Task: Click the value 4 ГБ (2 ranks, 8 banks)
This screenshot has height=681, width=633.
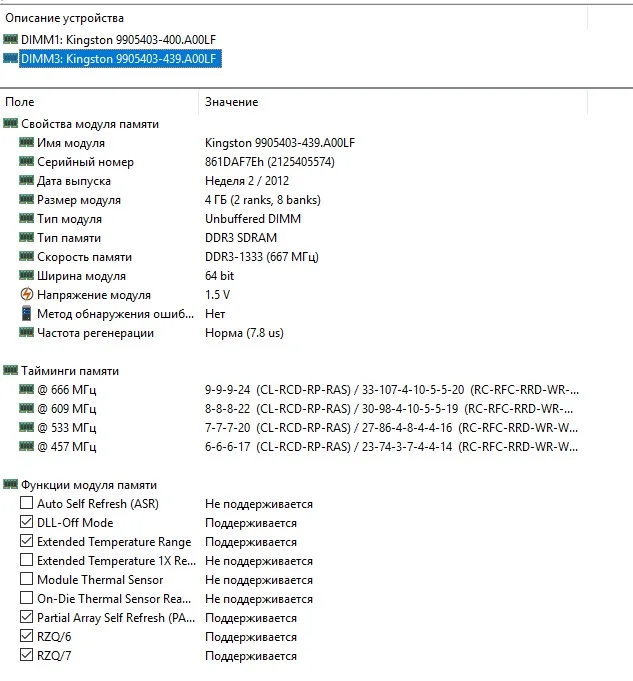Action: click(x=263, y=200)
